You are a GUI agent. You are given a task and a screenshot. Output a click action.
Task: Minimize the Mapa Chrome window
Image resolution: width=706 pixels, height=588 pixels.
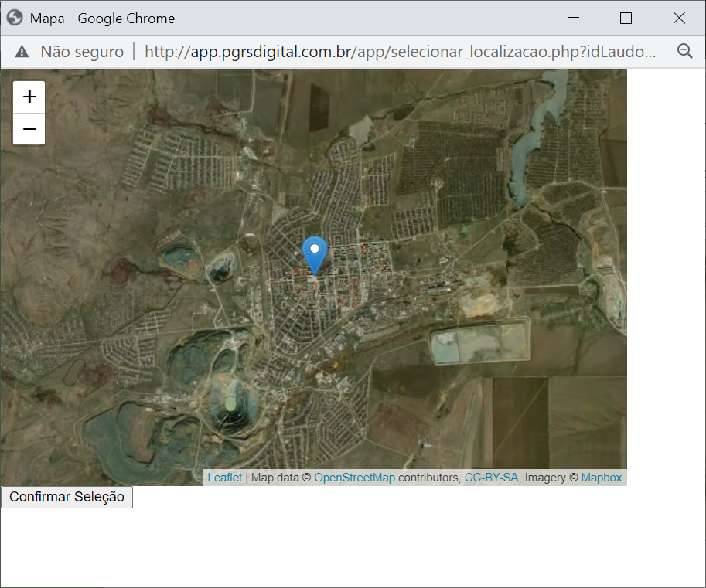pyautogui.click(x=573, y=18)
